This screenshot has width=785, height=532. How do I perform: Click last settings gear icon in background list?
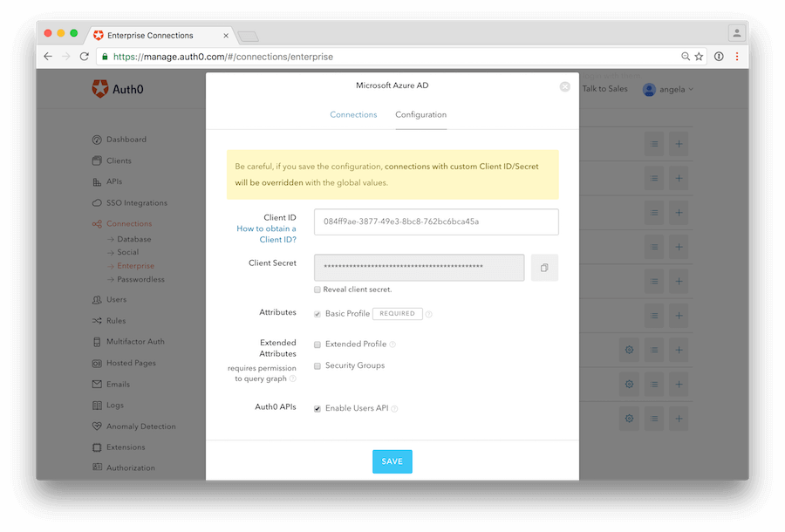(629, 419)
